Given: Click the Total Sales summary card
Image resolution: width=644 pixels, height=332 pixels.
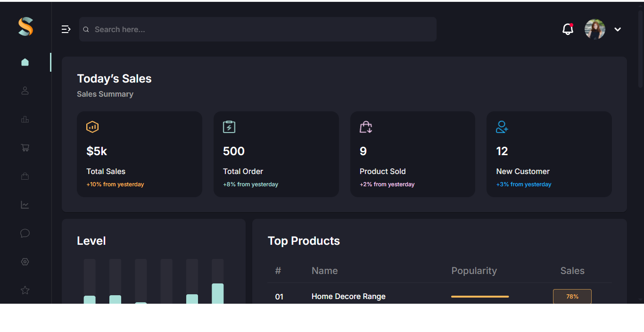Looking at the screenshot, I should pos(140,154).
